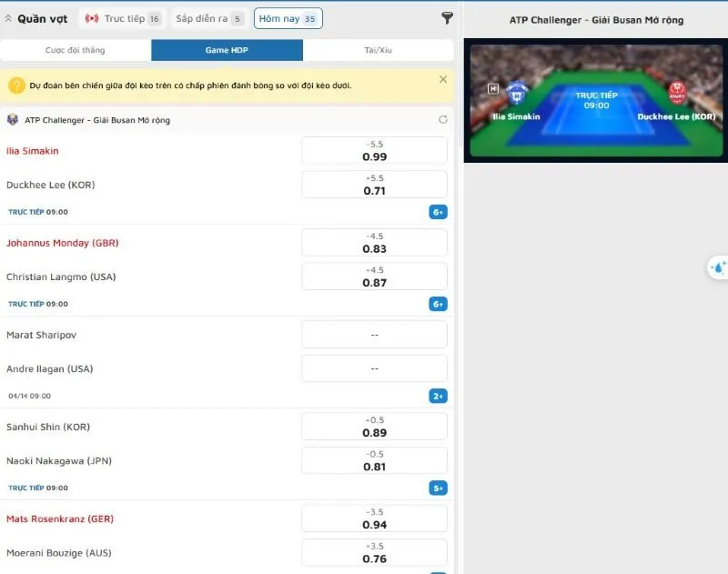The width and height of the screenshot is (728, 574).
Task: Switch to Tài/Xỉu tab
Action: 378,51
